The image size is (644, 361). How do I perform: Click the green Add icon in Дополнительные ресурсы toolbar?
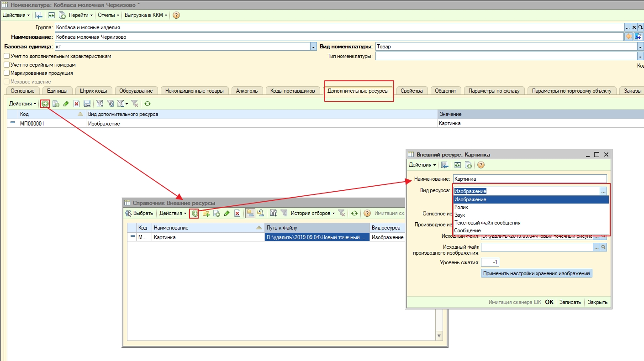45,104
